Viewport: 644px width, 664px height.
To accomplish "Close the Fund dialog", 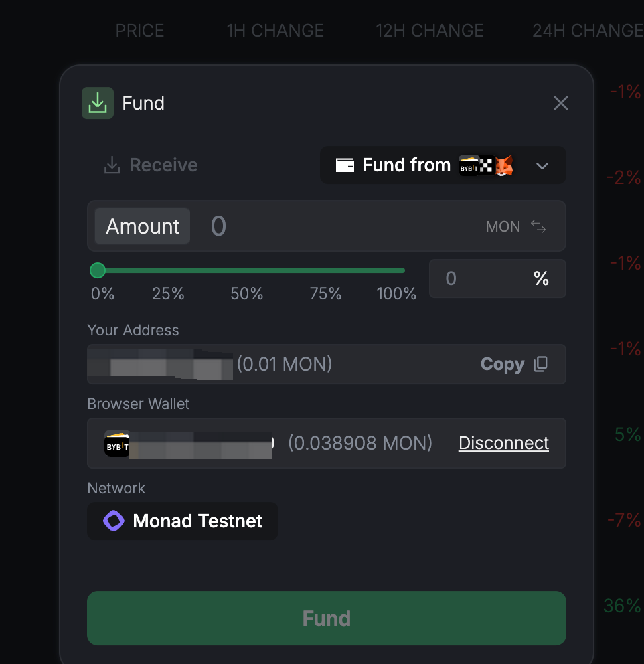I will coord(560,103).
